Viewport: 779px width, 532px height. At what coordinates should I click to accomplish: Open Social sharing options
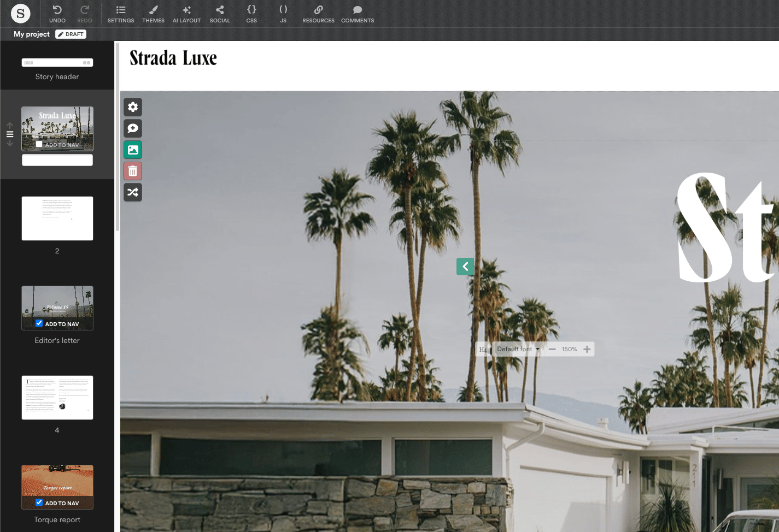(x=220, y=14)
